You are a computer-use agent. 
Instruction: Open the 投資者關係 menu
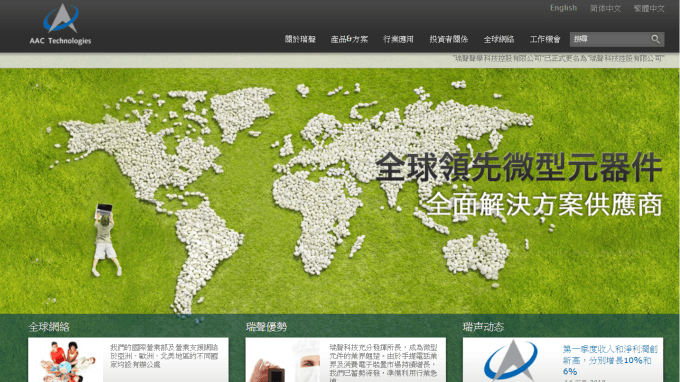(x=448, y=39)
